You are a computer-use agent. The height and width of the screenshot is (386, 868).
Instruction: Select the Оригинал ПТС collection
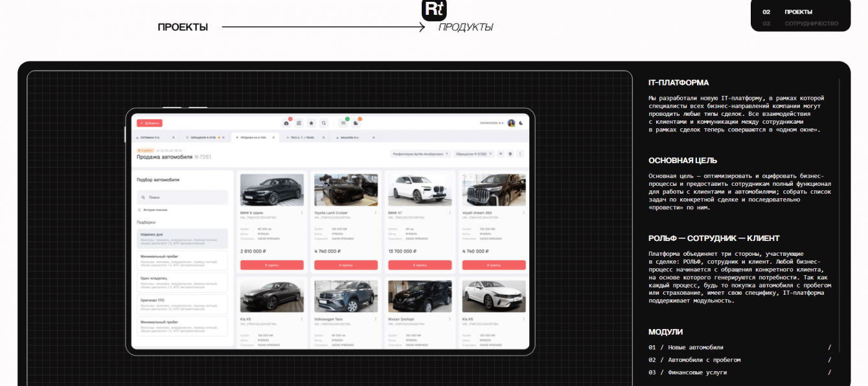point(182,304)
